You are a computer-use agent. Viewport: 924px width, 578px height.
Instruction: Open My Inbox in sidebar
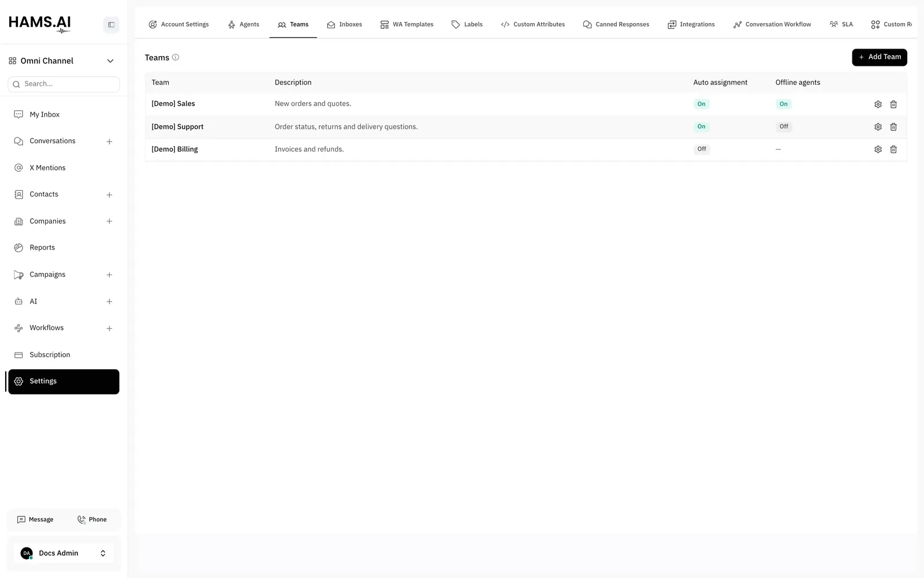[64, 114]
